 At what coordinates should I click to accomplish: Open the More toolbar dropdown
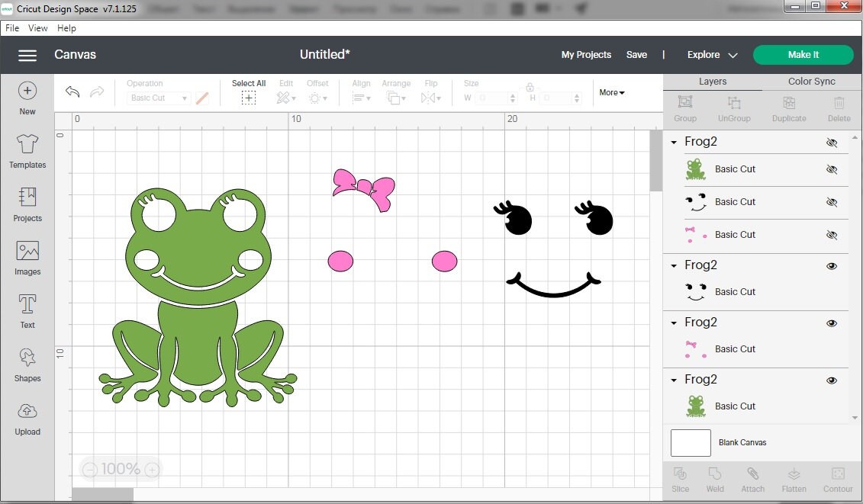click(612, 92)
